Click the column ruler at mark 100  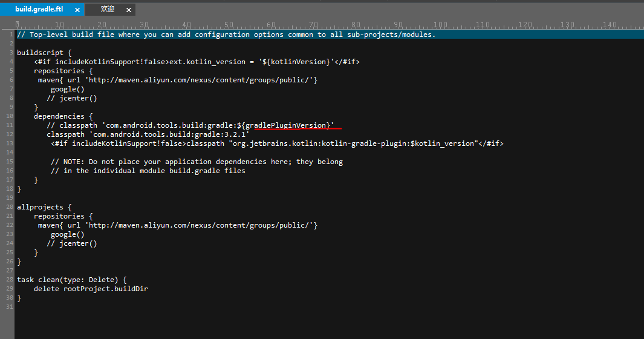coord(440,25)
